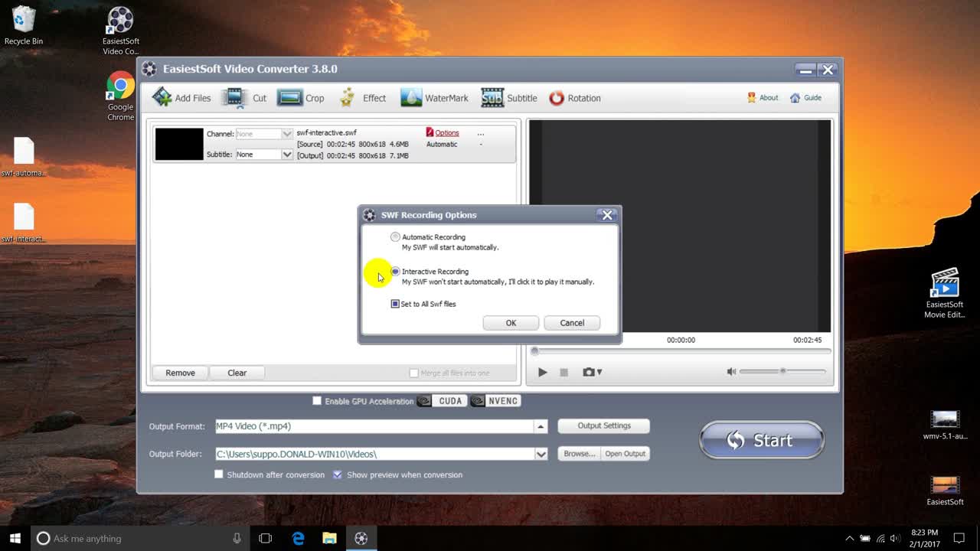The image size is (980, 551).
Task: Click the preview seek bar
Action: pos(681,351)
